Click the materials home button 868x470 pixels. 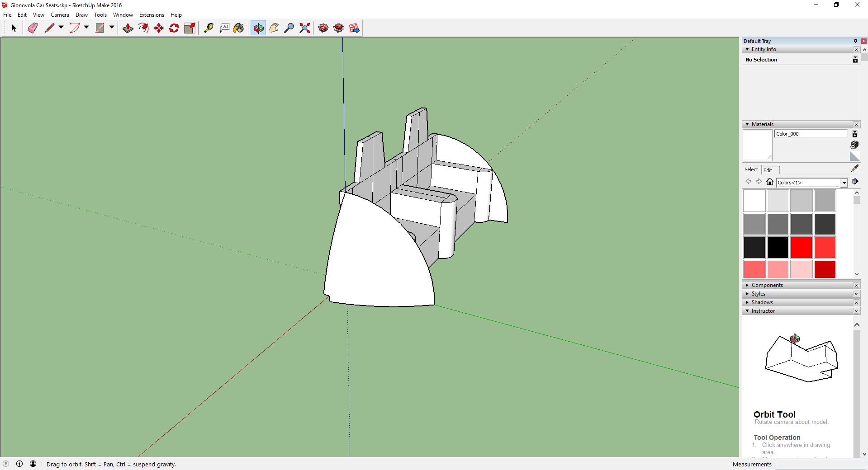coord(770,182)
